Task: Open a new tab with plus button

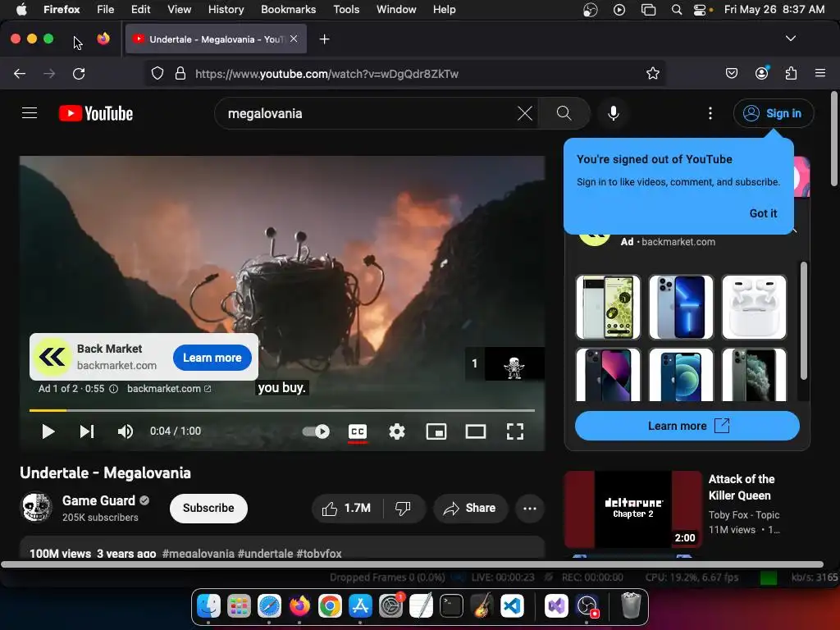Action: coord(324,39)
